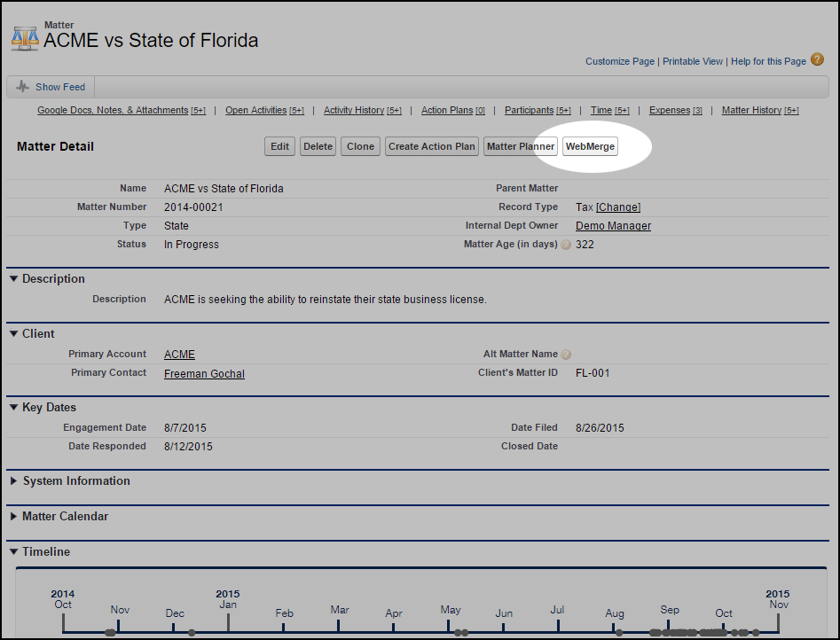
Task: Expand the System Information section
Action: [13, 481]
